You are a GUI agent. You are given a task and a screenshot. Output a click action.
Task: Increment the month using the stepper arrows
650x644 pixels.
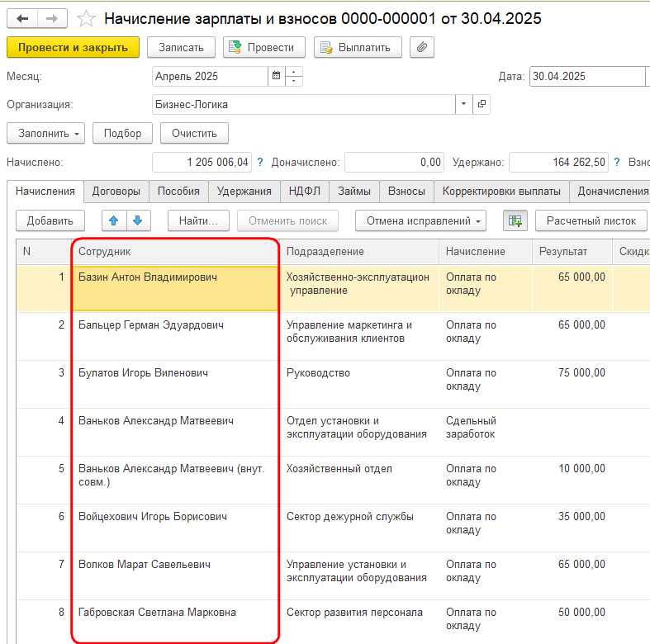(x=293, y=72)
